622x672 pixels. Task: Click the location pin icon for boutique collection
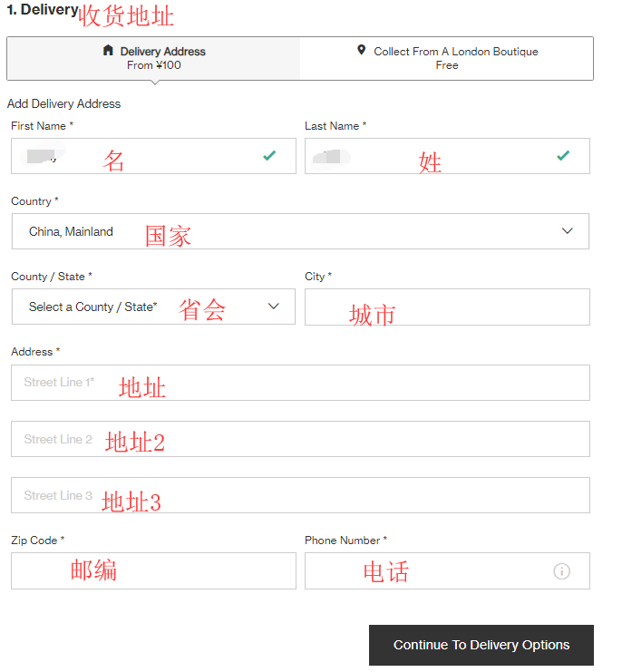coord(362,51)
